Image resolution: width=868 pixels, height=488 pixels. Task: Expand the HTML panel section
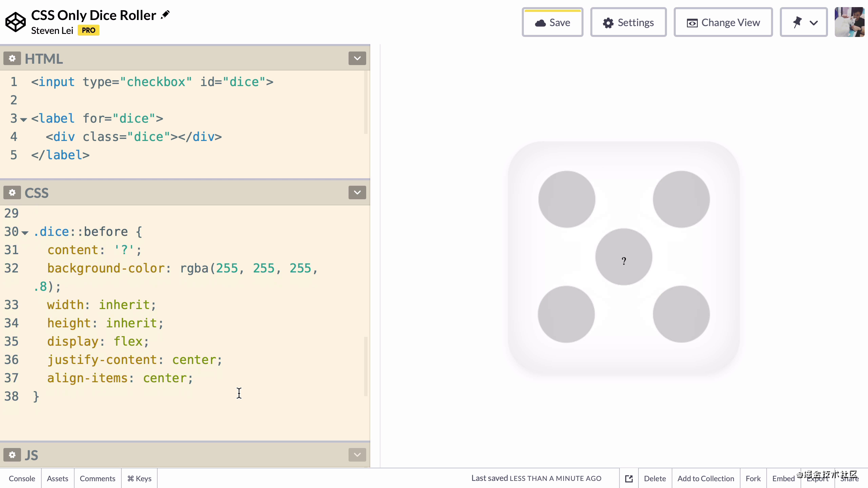click(357, 58)
